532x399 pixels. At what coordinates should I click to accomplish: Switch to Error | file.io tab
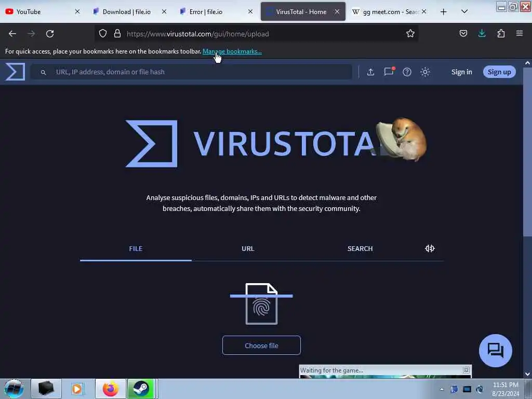tap(216, 11)
